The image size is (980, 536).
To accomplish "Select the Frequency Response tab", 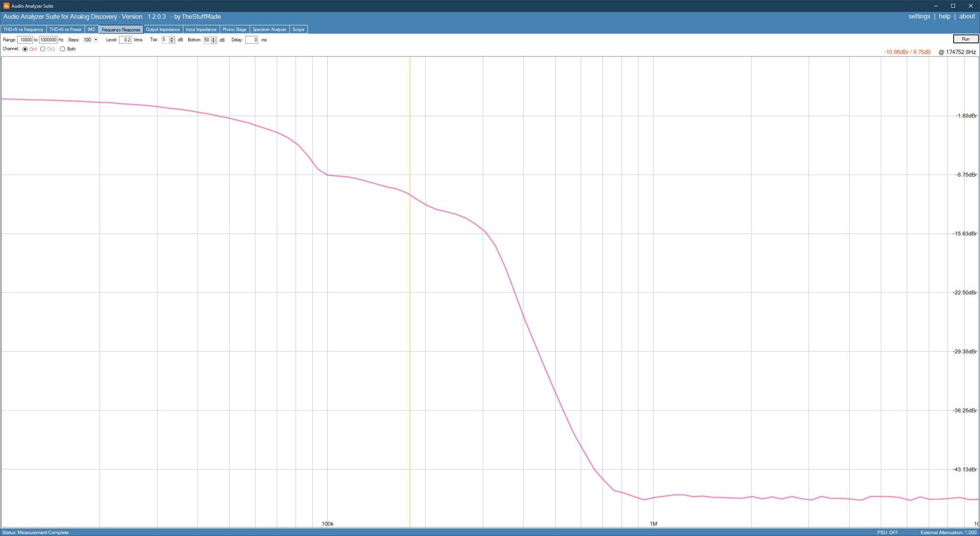I will 121,30.
